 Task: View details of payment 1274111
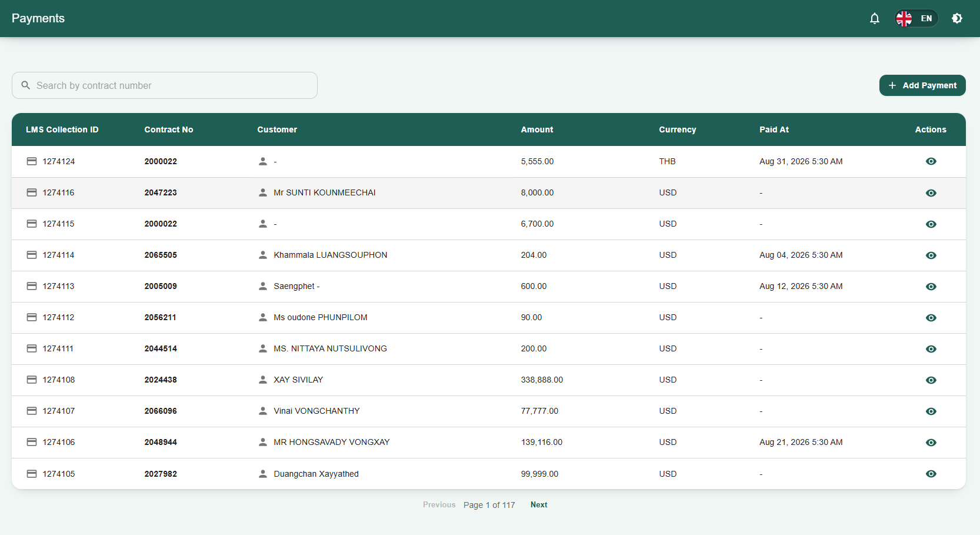tap(931, 349)
